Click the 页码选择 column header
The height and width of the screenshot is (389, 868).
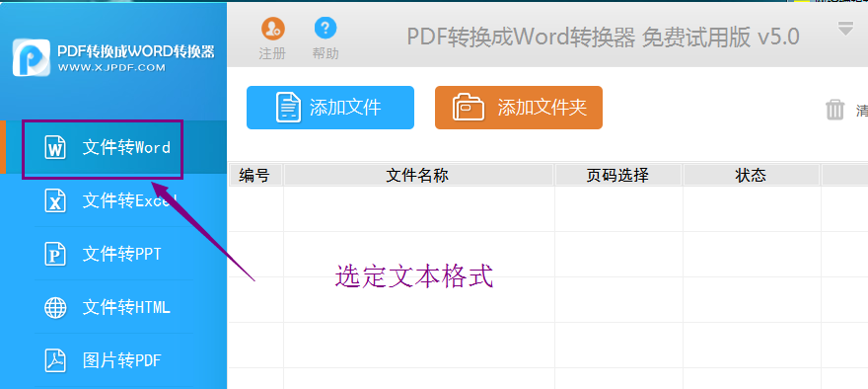617,175
